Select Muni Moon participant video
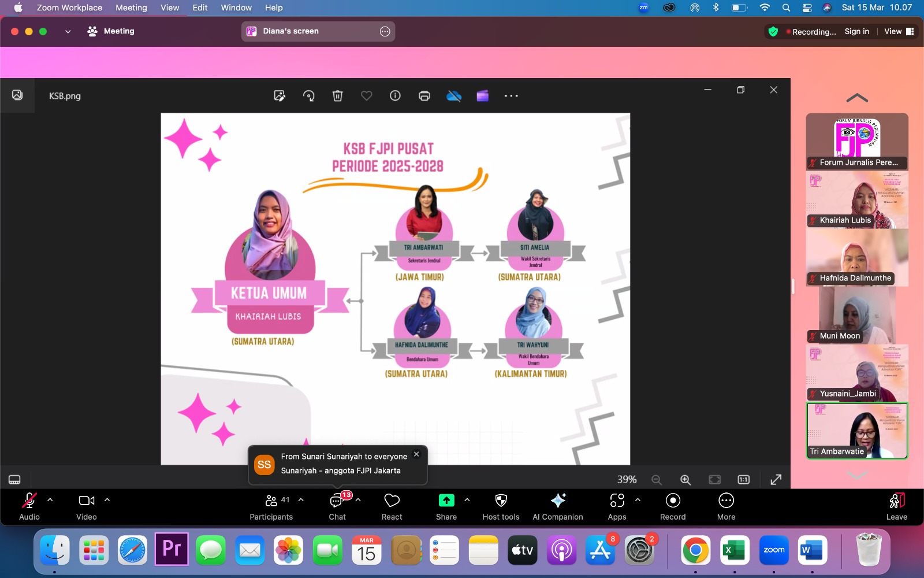This screenshot has width=924, height=578. (857, 315)
